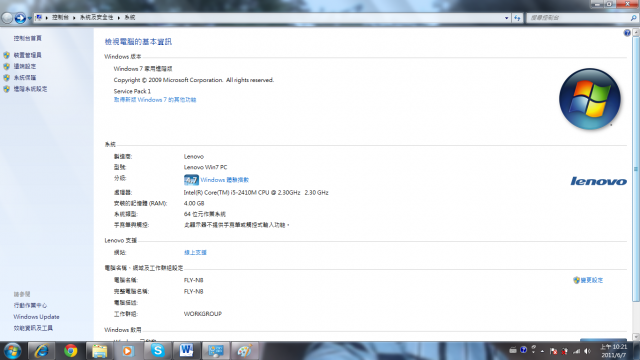This screenshot has height=360, width=640.
Task: Select 系統 breadcrumb in address bar
Action: 130,18
